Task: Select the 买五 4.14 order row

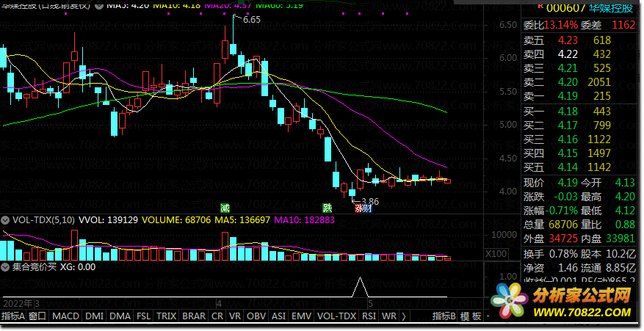Action: tap(579, 167)
